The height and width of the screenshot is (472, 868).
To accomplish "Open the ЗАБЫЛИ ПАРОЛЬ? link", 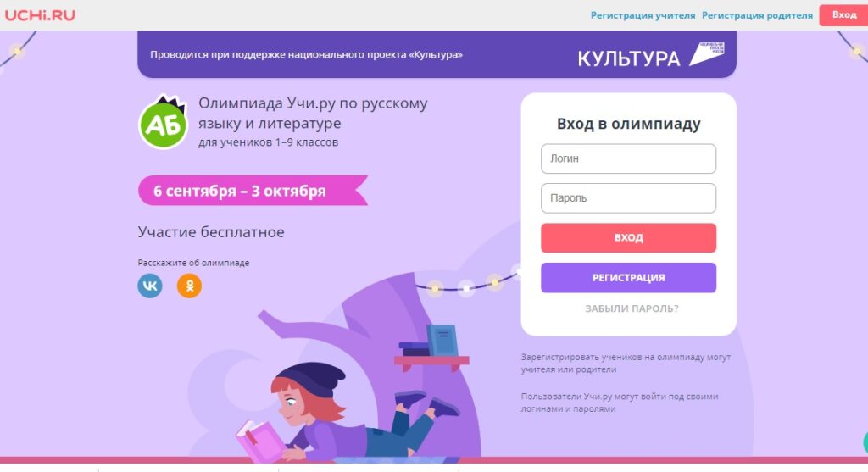I will [x=632, y=308].
